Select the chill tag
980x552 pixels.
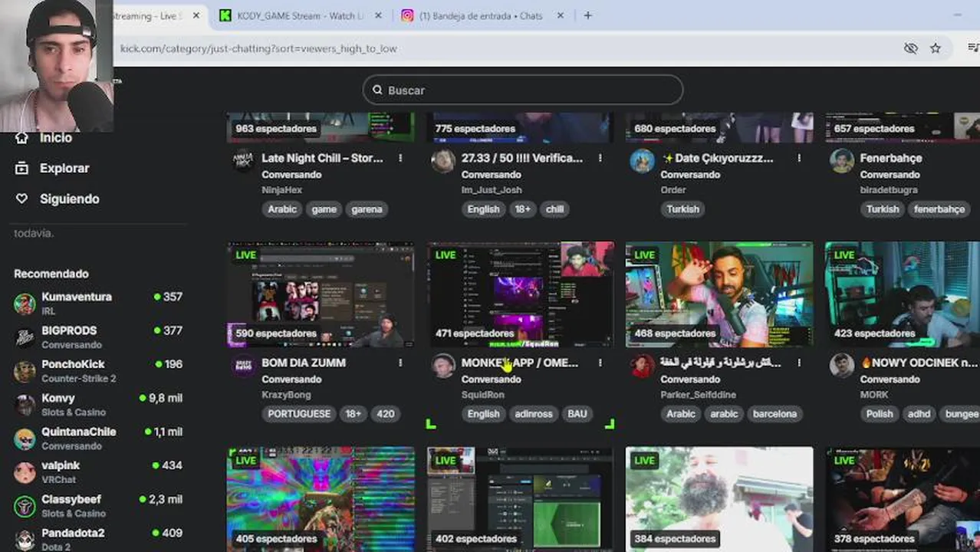[x=554, y=209]
